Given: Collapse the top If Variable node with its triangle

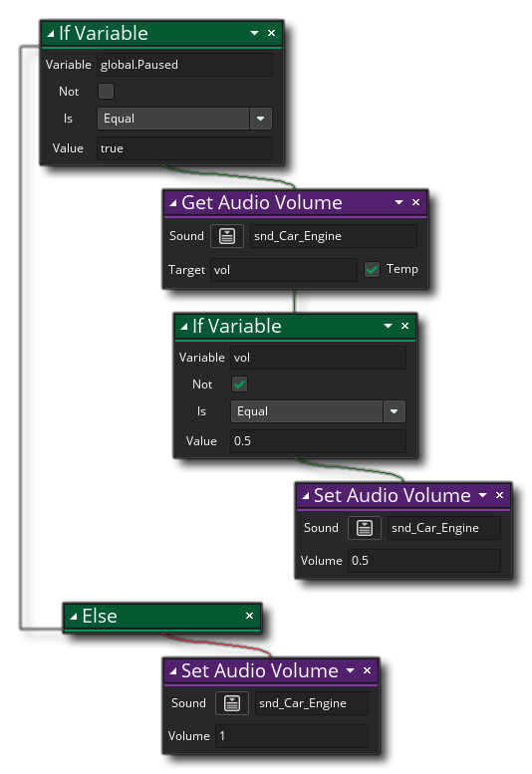Looking at the screenshot, I should point(51,34).
